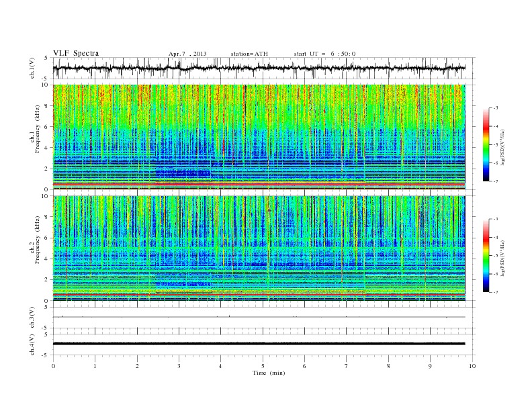Click the '4' kHz tick on ch.1 frequency axis
Image resolution: width=532 pixels, height=411 pixels.
click(x=46, y=148)
